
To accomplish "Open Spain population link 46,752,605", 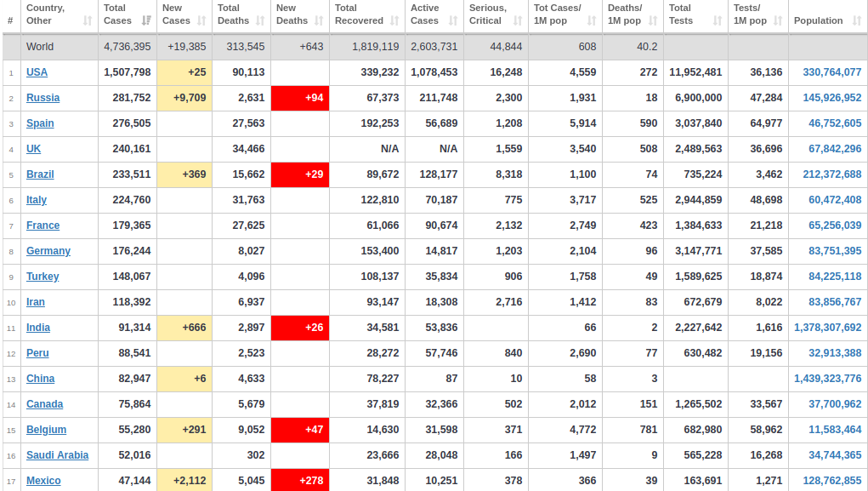I will pos(835,123).
